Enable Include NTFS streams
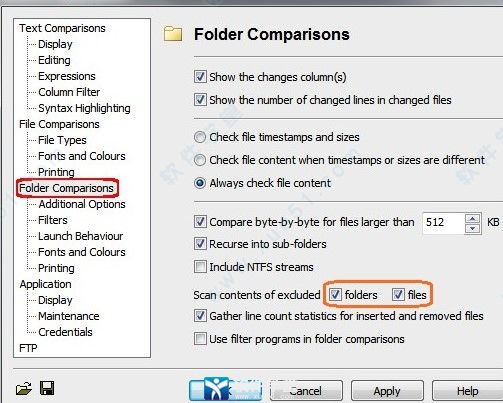 200,267
